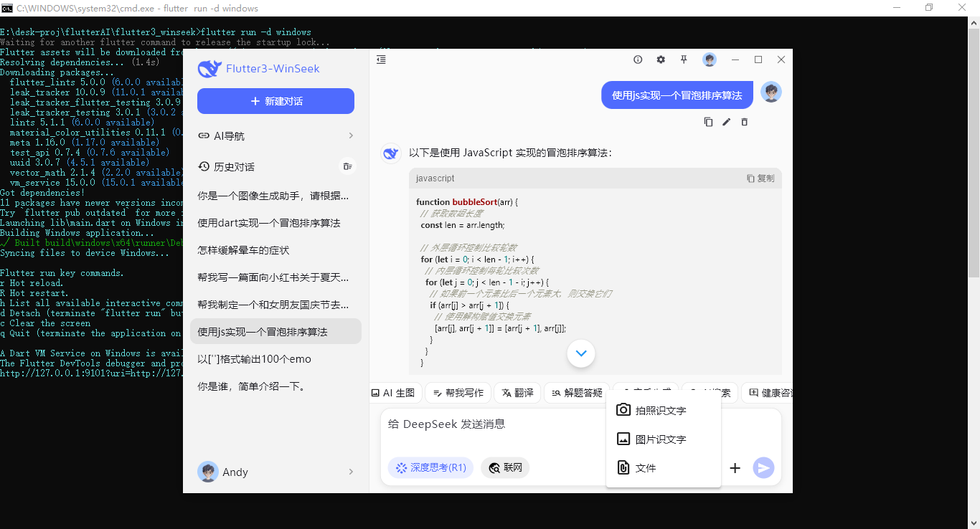Open history chat 怎样缓解晕车的症状
The width and height of the screenshot is (980, 529).
coord(275,250)
